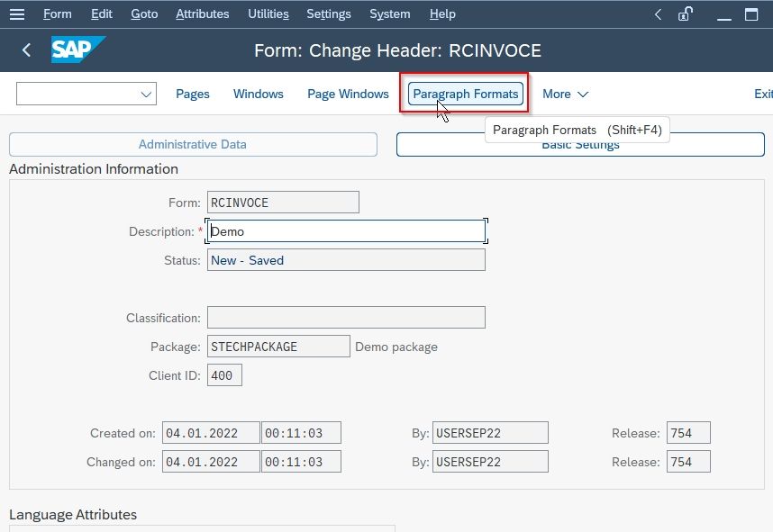This screenshot has width=773, height=532.
Task: Switch to the Basic Settings tab
Action: (580, 144)
